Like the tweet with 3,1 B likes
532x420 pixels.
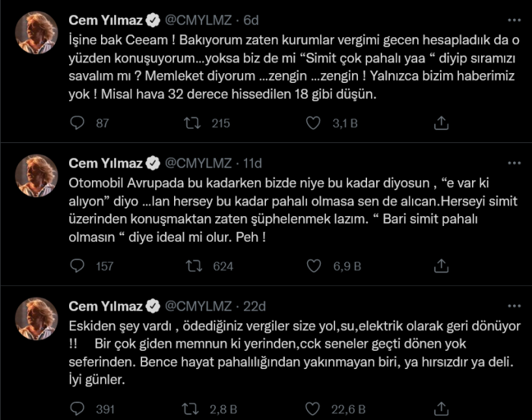312,123
